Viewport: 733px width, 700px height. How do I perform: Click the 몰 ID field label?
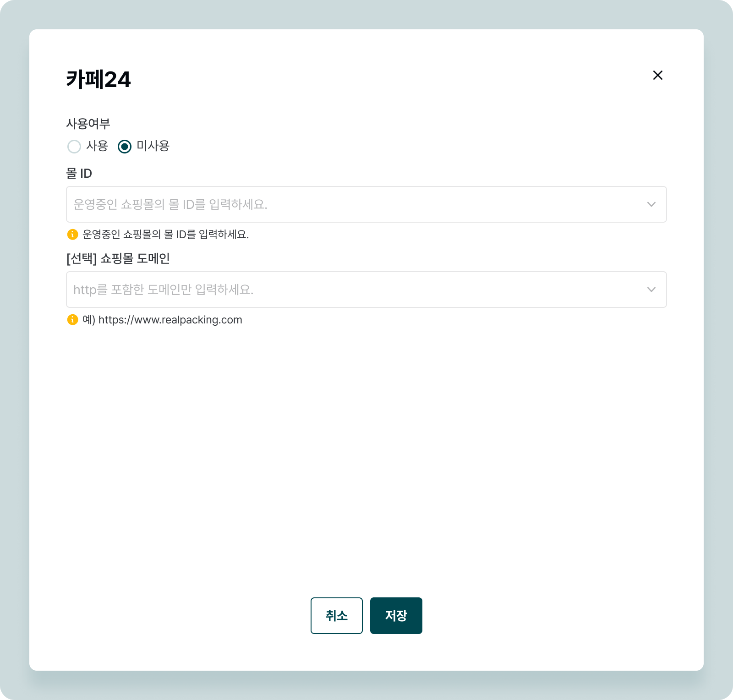coord(79,173)
